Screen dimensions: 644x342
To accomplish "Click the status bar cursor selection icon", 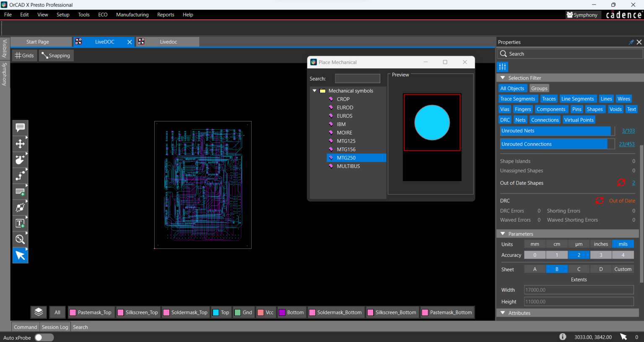I will point(623,337).
